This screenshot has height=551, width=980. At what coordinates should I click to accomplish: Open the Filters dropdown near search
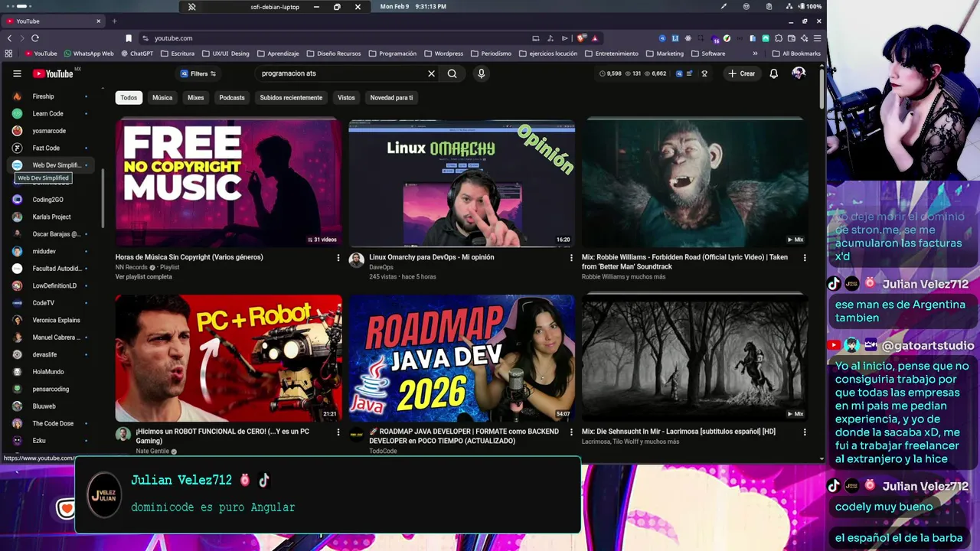198,73
